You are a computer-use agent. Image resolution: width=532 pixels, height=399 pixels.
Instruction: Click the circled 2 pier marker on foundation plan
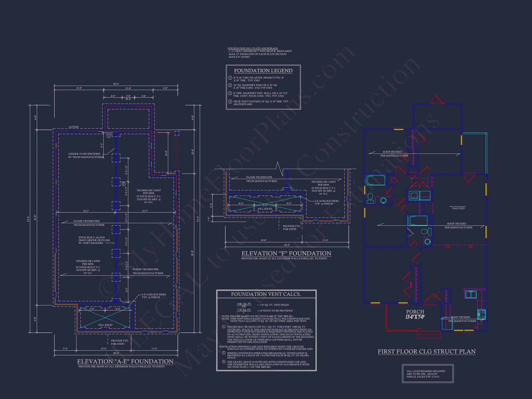[123, 184]
